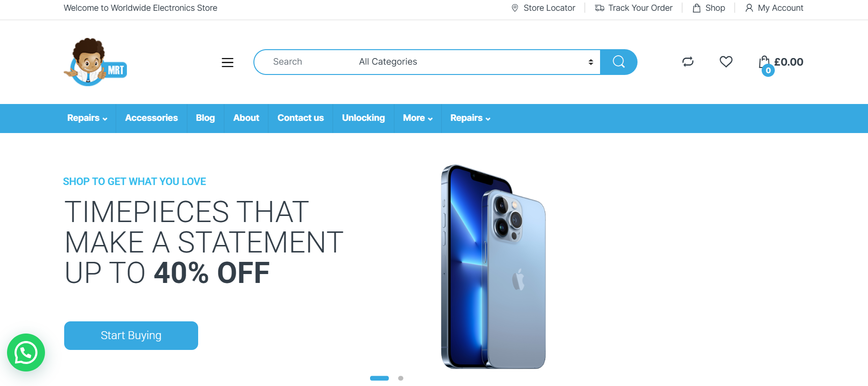Expand All Categories dropdown

(475, 62)
